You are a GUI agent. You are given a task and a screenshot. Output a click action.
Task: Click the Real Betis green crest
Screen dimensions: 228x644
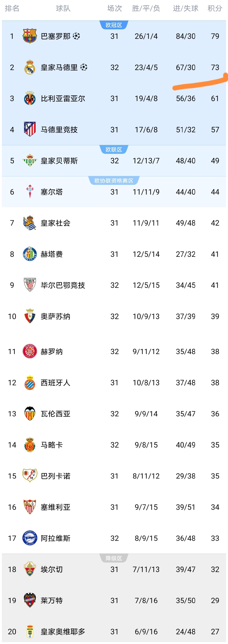pos(30,161)
